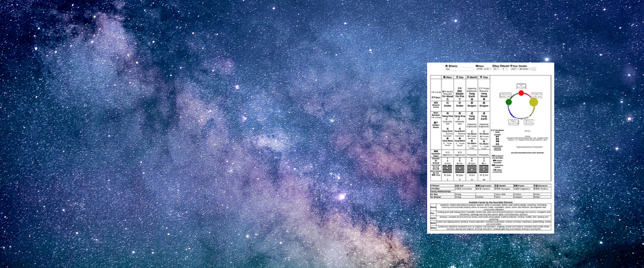Click the hexagram under the Day column
Image resolution: width=644 pixels, height=268 pixels.
pyautogui.click(x=460, y=169)
